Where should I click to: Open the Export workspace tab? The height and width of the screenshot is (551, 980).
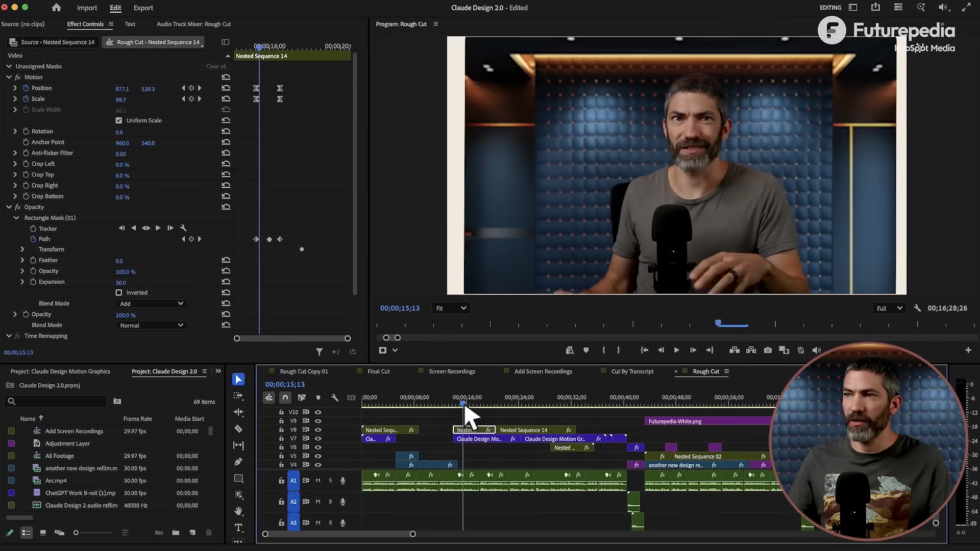(x=143, y=8)
